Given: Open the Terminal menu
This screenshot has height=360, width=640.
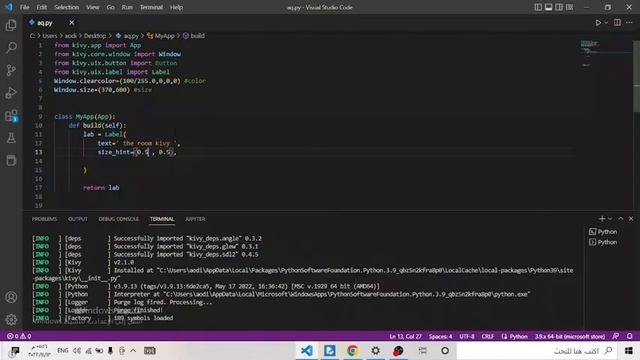Looking at the screenshot, I should pos(151,7).
